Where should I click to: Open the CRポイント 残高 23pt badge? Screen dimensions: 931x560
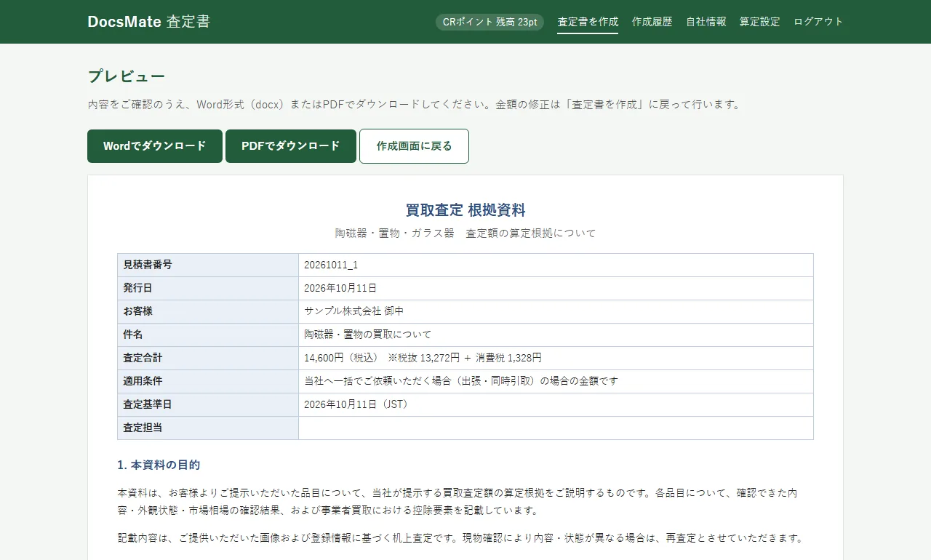(x=490, y=22)
